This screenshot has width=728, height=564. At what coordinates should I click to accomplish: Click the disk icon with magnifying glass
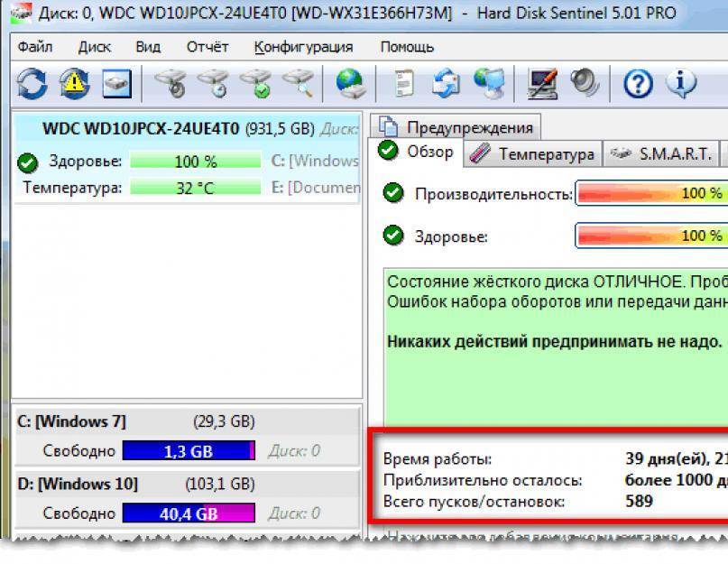click(299, 84)
